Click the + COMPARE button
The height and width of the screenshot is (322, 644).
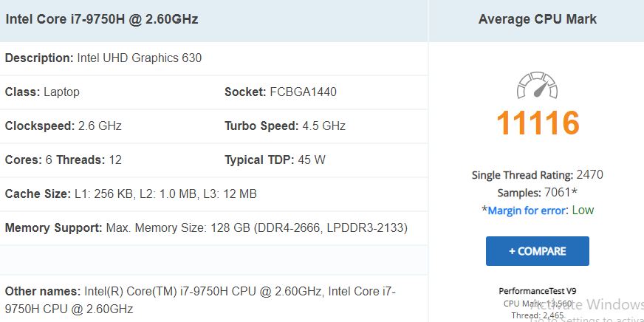click(537, 251)
